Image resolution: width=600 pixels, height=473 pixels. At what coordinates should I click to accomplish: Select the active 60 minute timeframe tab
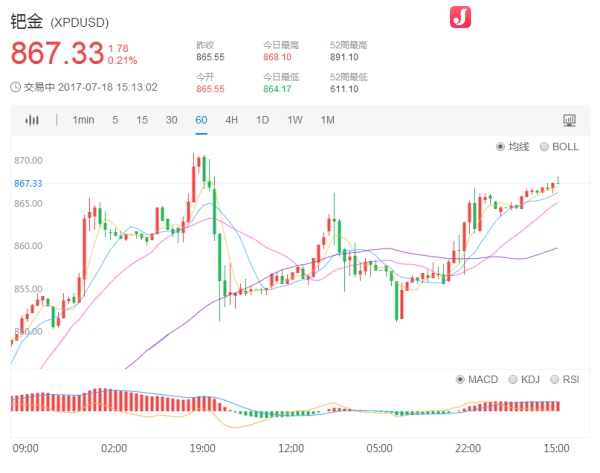[201, 120]
